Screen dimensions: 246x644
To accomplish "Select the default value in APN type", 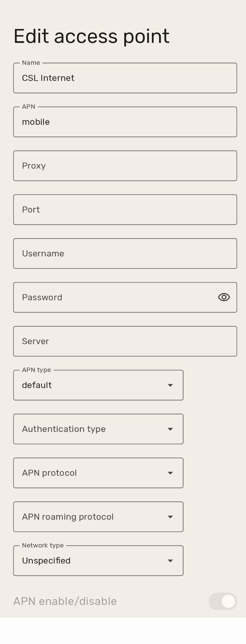I will 37,385.
